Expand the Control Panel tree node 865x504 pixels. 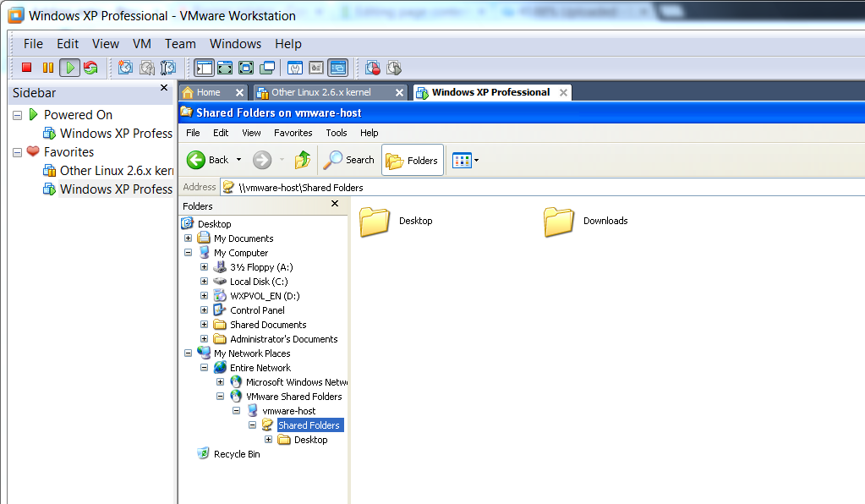[204, 310]
